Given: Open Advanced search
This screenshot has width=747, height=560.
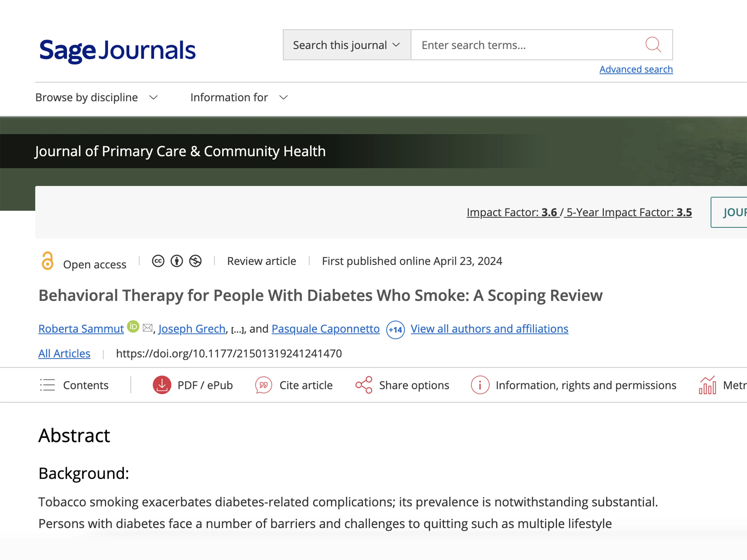Looking at the screenshot, I should coord(636,69).
